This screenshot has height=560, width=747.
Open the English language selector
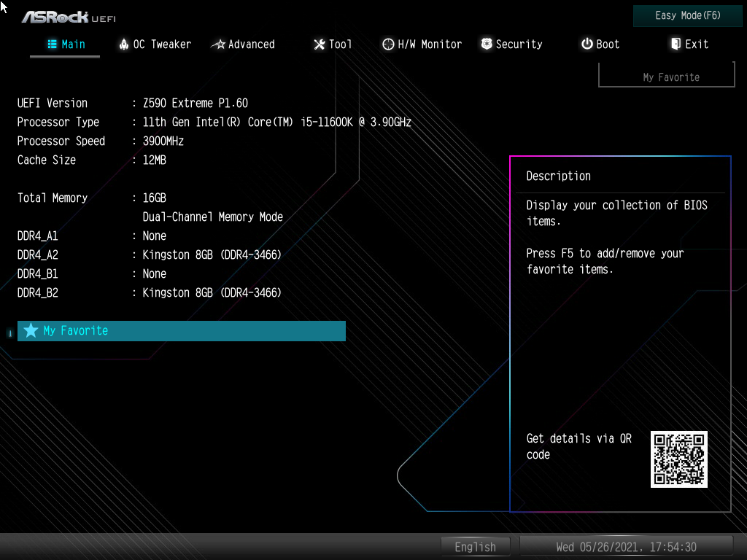tap(475, 546)
